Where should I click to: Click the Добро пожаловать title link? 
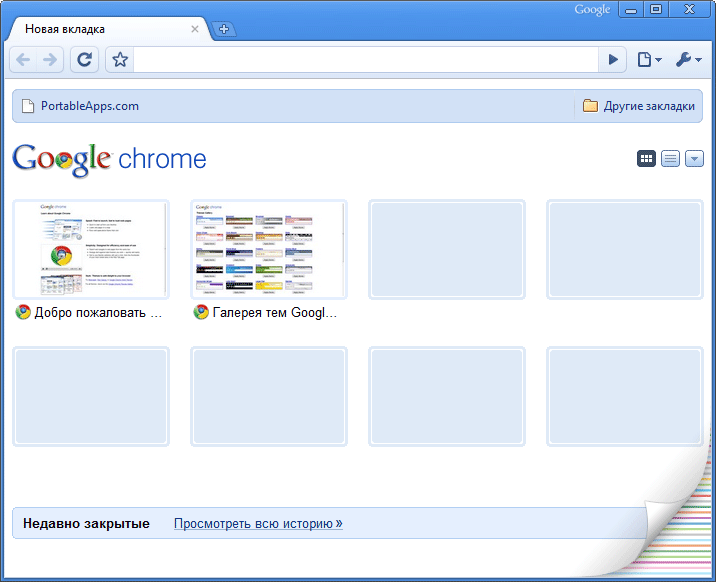point(98,313)
